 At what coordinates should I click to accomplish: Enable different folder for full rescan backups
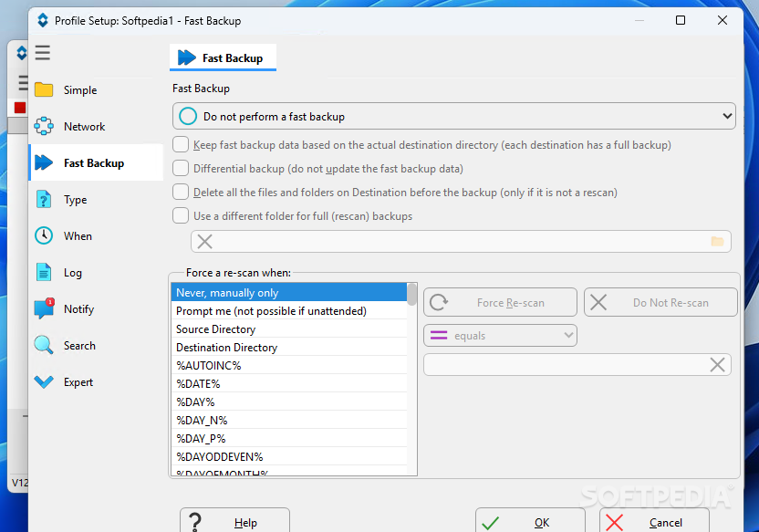pyautogui.click(x=181, y=216)
